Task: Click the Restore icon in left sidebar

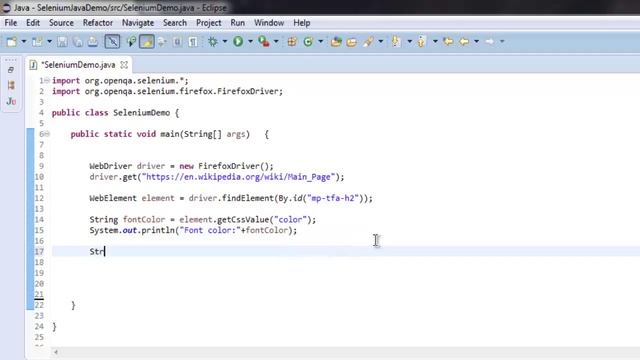Action: tap(11, 70)
